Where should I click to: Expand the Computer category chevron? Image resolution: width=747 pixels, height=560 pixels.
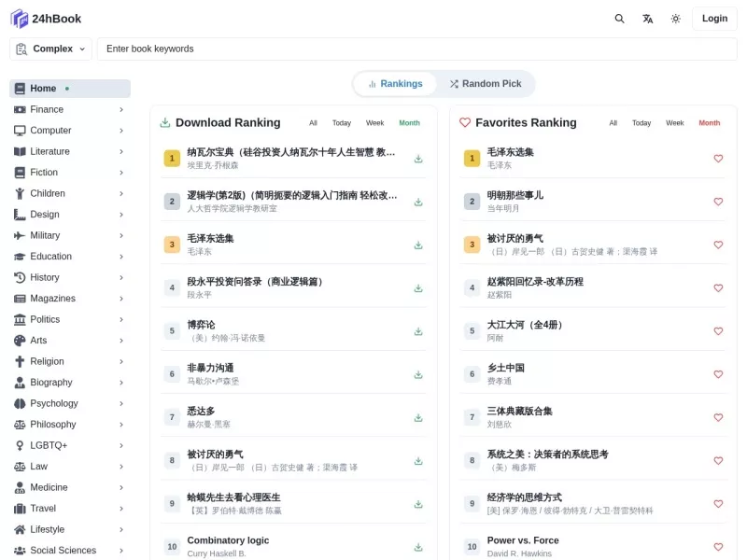pos(121,131)
